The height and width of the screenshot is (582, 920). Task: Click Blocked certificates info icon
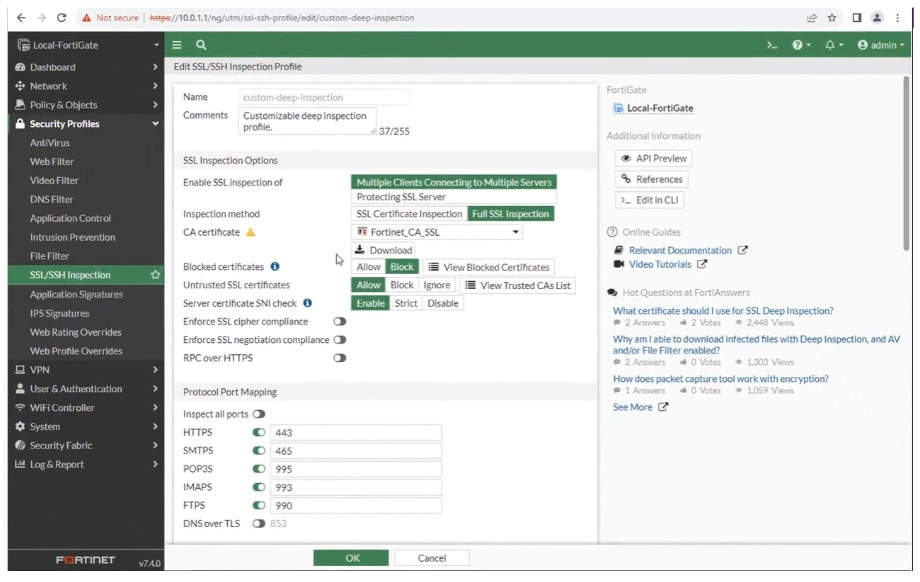coord(275,266)
